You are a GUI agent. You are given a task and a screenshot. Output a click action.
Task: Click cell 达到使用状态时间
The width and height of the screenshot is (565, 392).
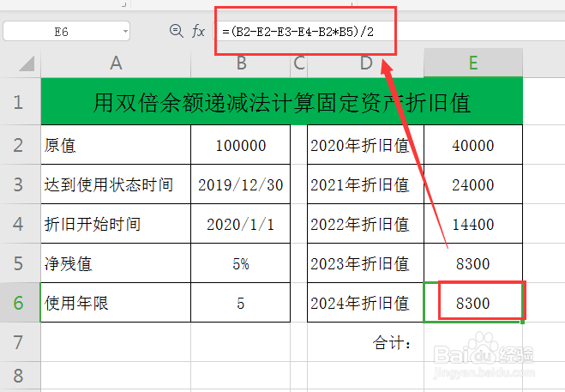(116, 184)
